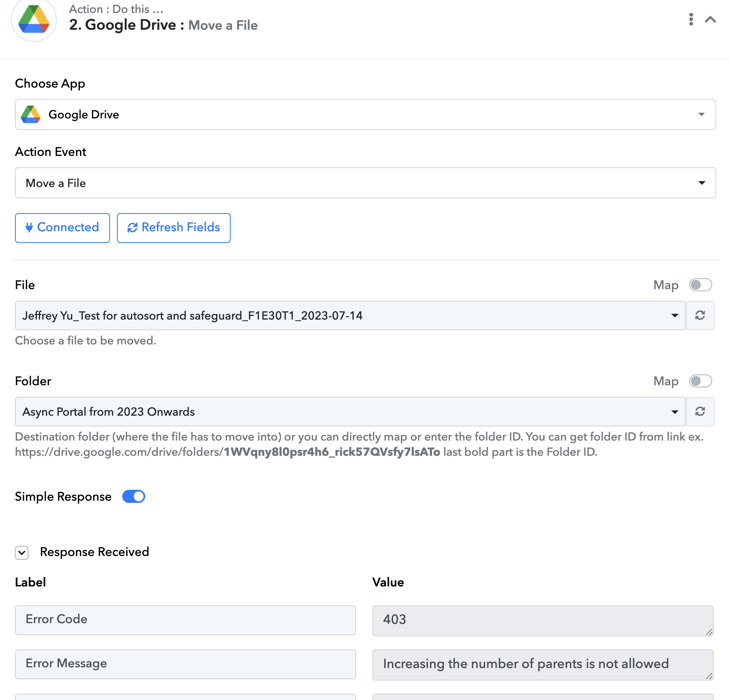This screenshot has height=700, width=729.
Task: Open the File selection dropdown
Action: point(350,315)
